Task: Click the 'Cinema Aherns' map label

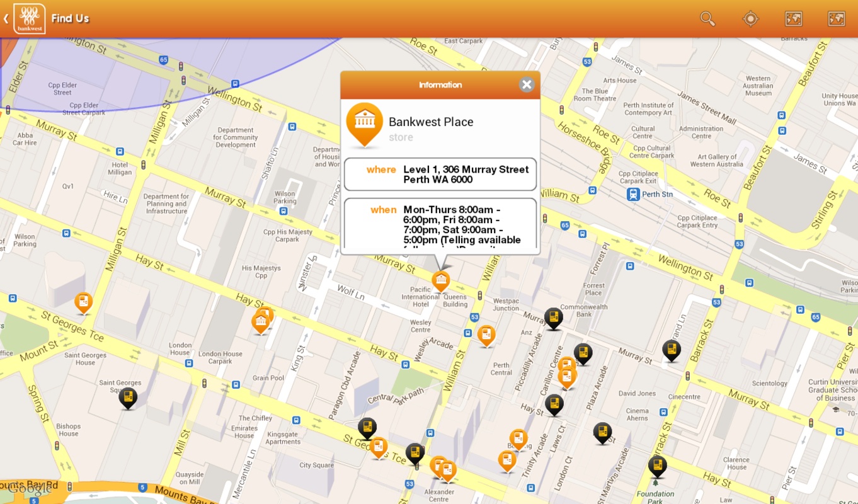Action: (638, 415)
